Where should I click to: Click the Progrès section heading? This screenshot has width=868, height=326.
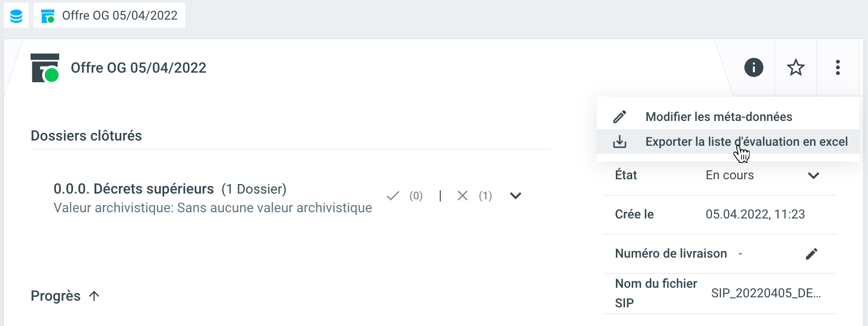click(x=55, y=296)
